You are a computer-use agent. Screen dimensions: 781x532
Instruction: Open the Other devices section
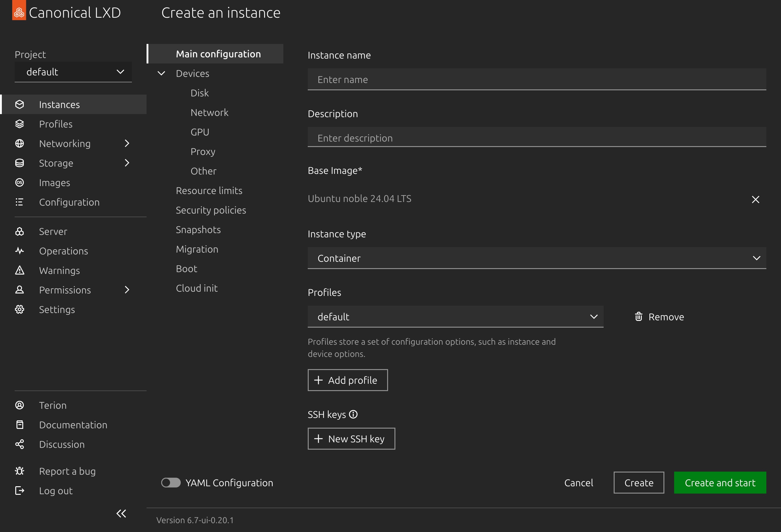tap(203, 171)
